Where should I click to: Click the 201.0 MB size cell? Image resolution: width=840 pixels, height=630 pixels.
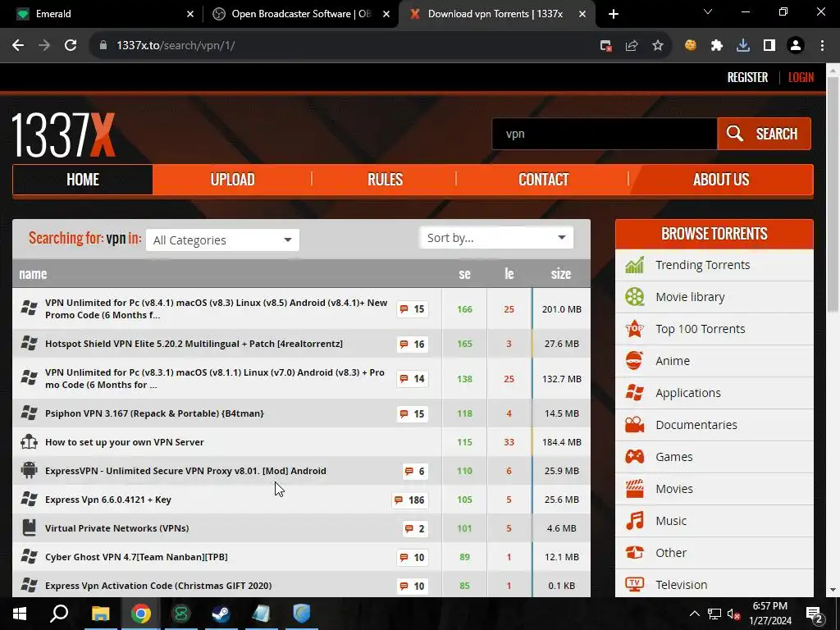tap(561, 309)
